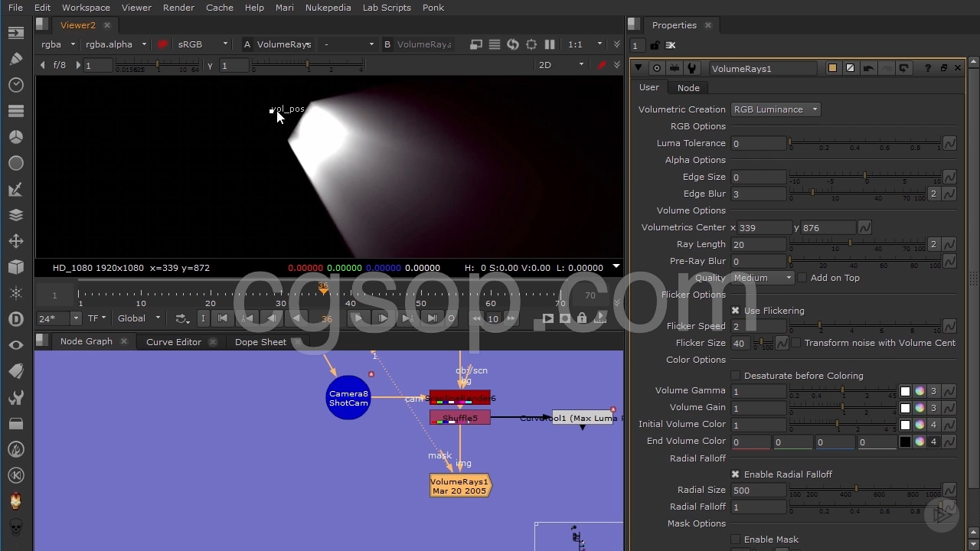Image resolution: width=980 pixels, height=551 pixels.
Task: Open the Volumetric Creation RGB Luminance dropdown
Action: (776, 109)
